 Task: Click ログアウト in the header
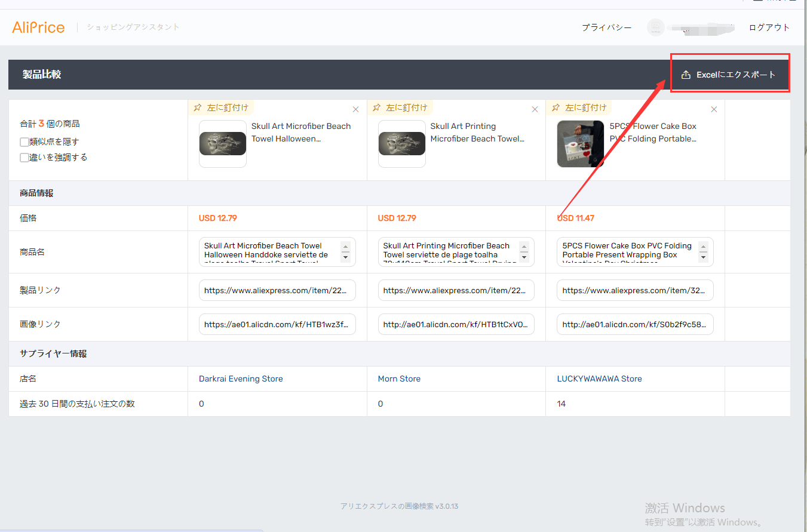769,27
